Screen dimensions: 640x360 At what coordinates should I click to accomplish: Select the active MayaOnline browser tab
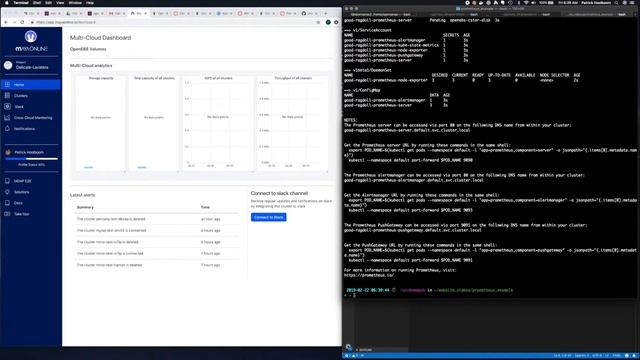(139, 13)
